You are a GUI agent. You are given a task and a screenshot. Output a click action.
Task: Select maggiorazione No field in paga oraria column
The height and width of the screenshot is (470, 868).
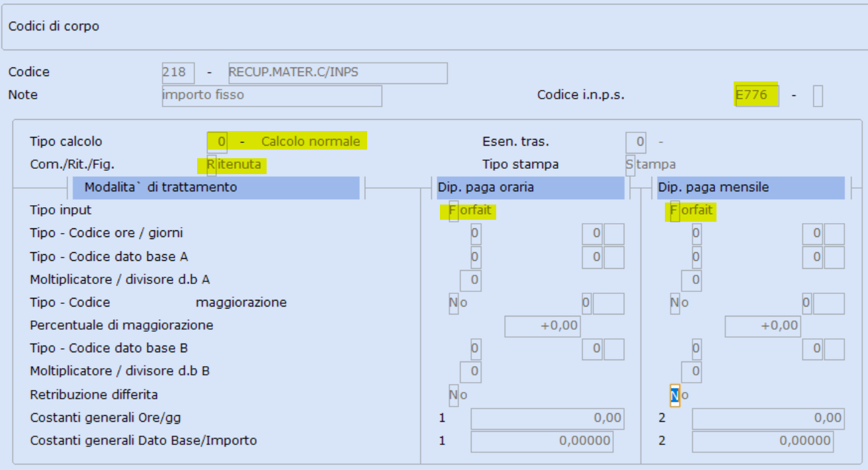[453, 303]
